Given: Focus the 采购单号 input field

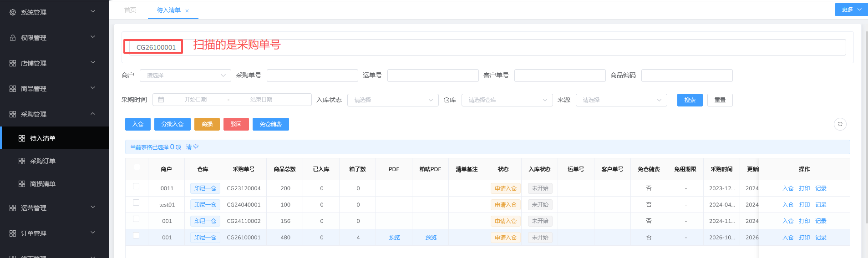Looking at the screenshot, I should (x=312, y=76).
